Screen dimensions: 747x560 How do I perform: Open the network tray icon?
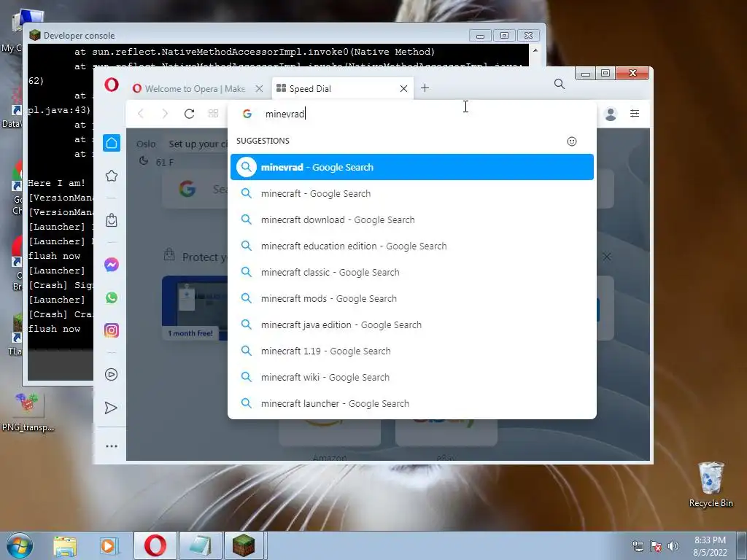click(x=638, y=546)
